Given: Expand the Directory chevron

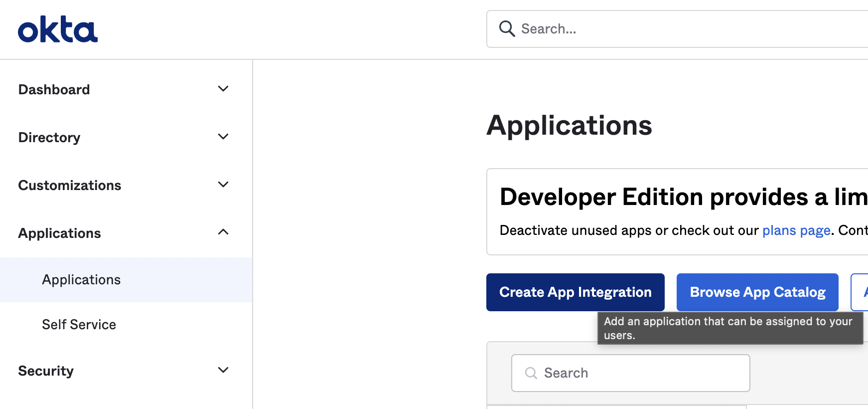Looking at the screenshot, I should tap(223, 137).
